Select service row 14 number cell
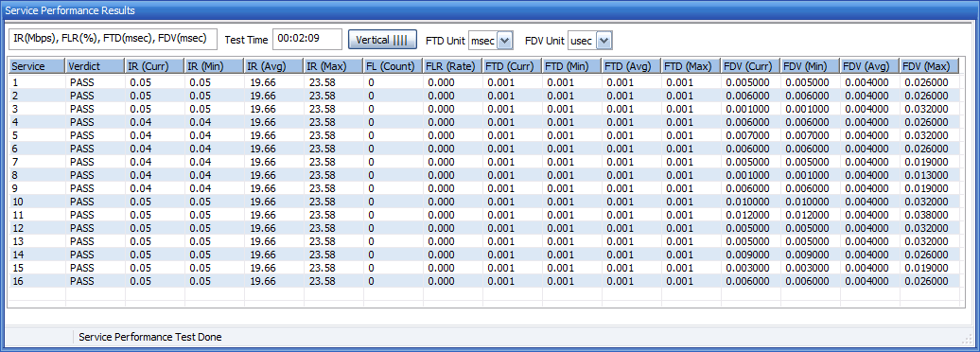The image size is (980, 352). [36, 255]
